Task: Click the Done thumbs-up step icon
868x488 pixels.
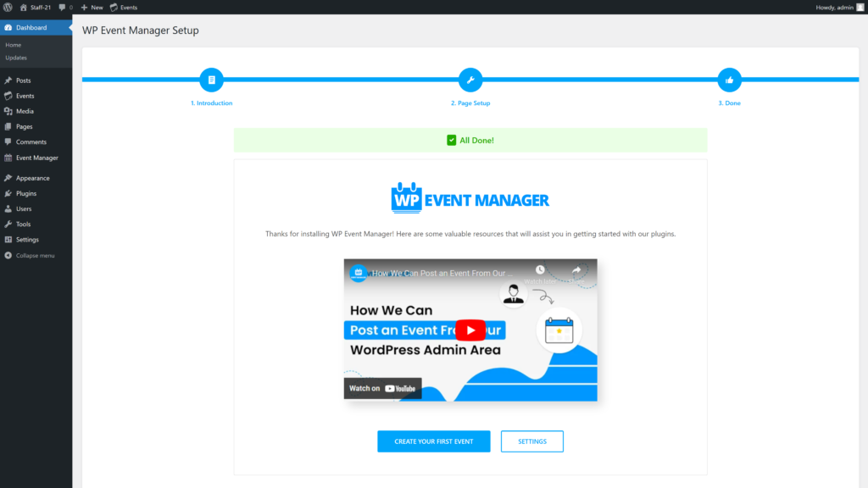Action: 729,80
